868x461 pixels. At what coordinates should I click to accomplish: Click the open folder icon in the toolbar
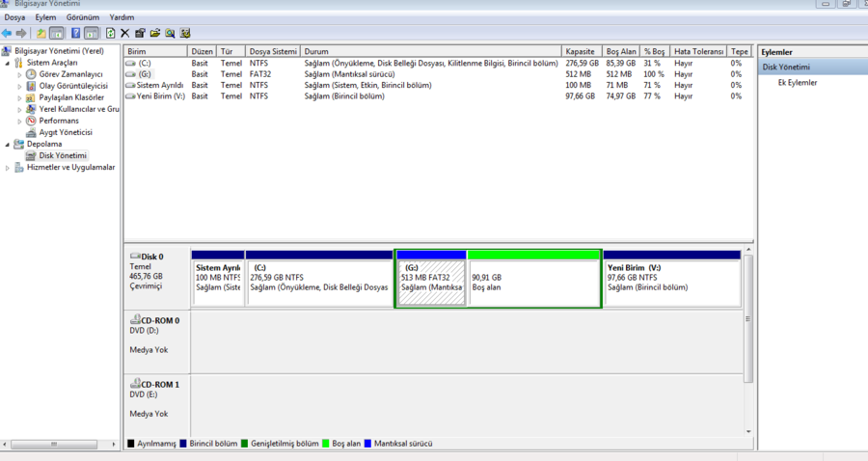coord(154,34)
